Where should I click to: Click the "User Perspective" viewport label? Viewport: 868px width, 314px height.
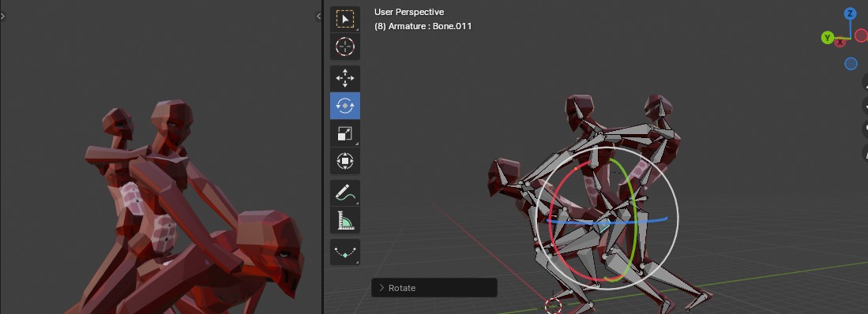point(409,12)
